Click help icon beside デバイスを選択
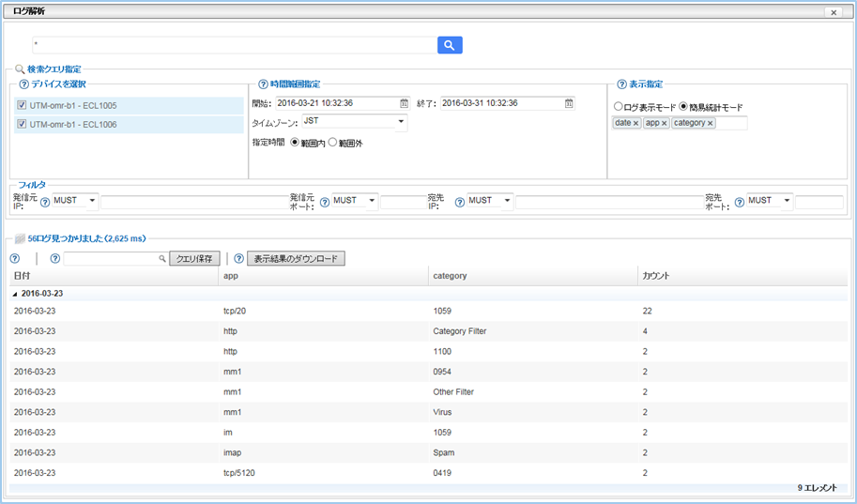The image size is (857, 504). 23,84
